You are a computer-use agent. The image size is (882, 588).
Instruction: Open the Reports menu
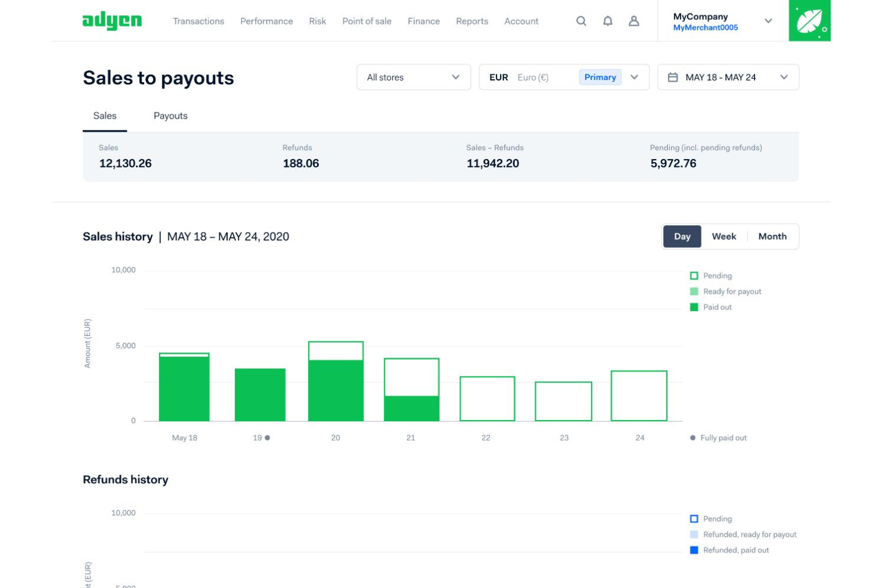[472, 21]
